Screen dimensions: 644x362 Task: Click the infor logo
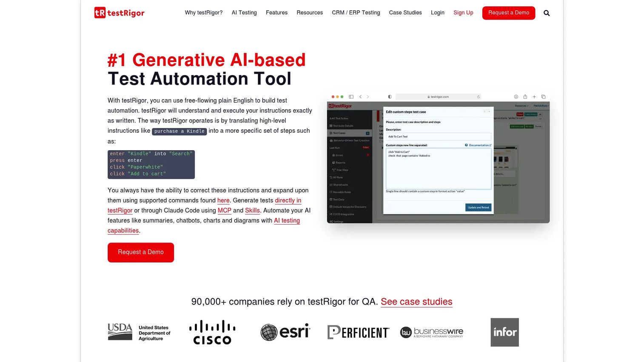504,332
